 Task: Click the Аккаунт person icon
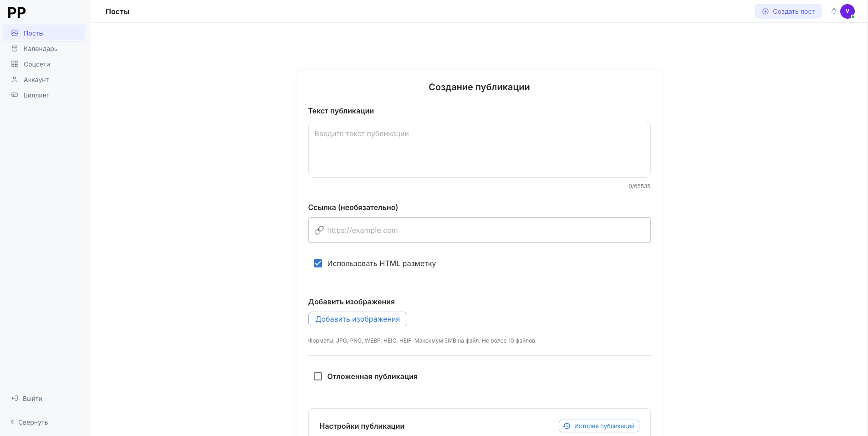[15, 79]
